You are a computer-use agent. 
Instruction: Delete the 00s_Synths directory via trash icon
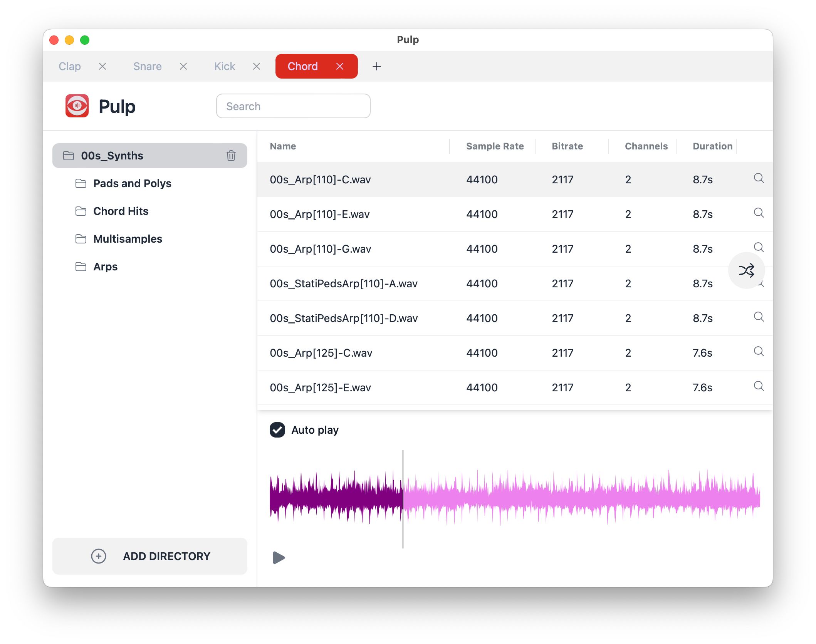tap(231, 155)
